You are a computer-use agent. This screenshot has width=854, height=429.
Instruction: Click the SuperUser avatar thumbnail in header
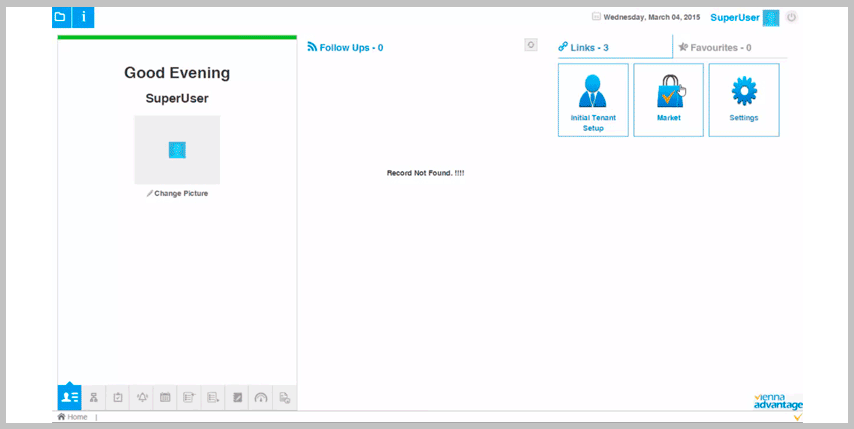[x=771, y=18]
